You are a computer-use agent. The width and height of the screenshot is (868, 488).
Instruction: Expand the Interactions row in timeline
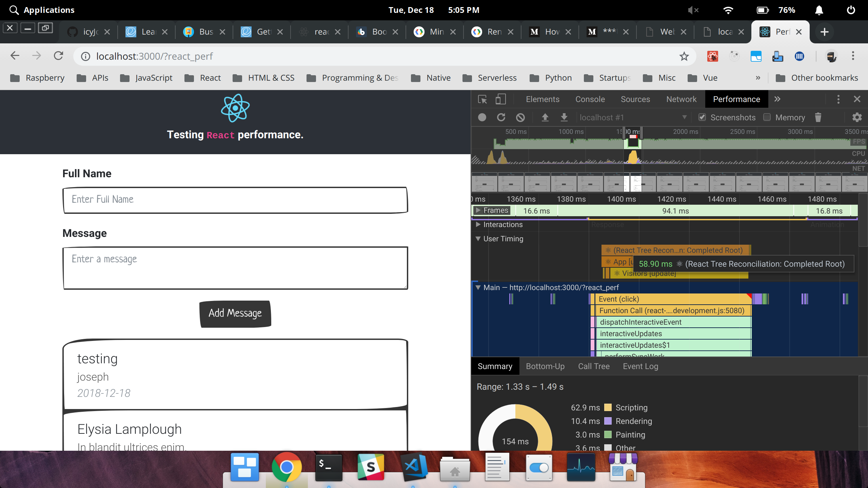click(x=478, y=224)
